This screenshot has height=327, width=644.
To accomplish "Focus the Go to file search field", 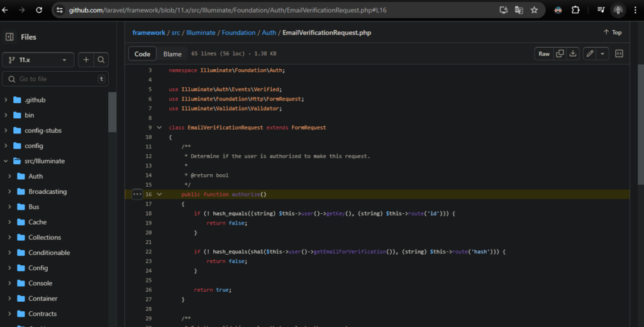I will click(x=55, y=79).
